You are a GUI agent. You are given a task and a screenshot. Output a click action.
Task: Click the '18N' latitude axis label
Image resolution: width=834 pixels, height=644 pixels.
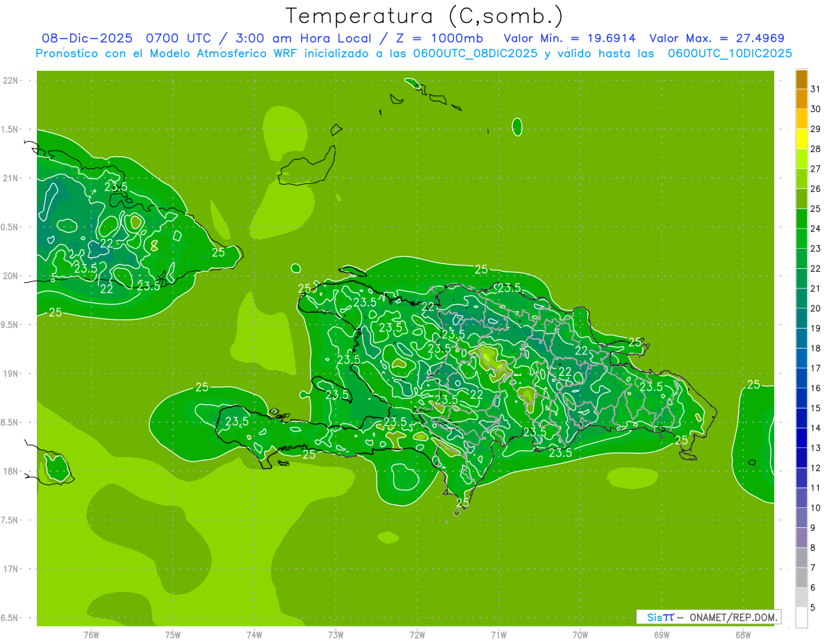(11, 472)
